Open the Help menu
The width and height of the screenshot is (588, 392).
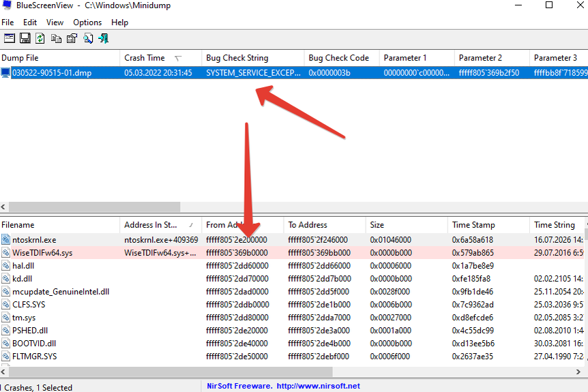pos(119,22)
